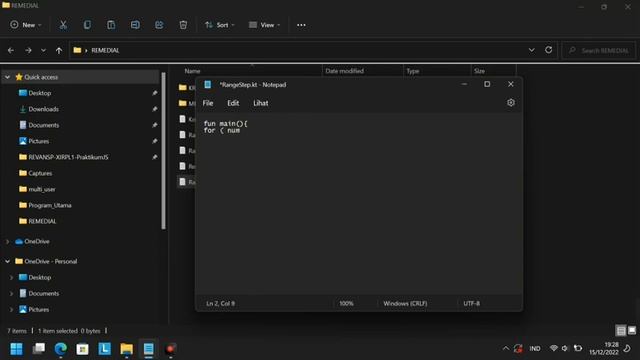This screenshot has width=640, height=360.
Task: Open the Windows Start menu
Action: [16, 349]
